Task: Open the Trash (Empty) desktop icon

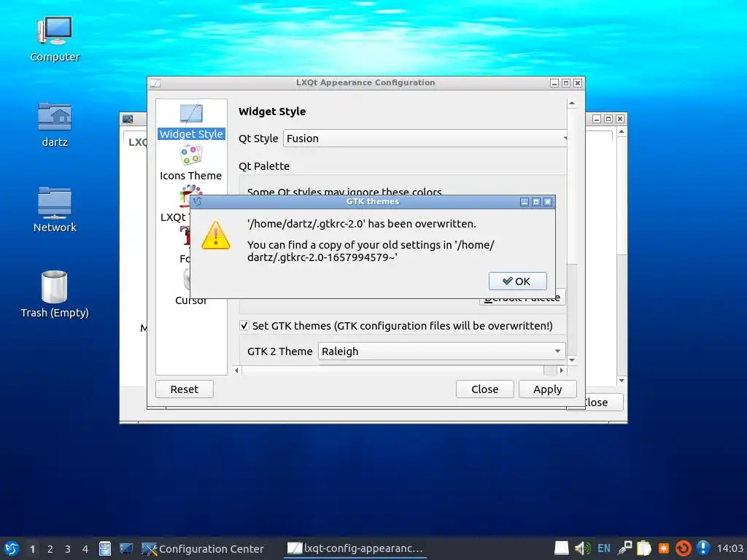Action: pos(55,295)
